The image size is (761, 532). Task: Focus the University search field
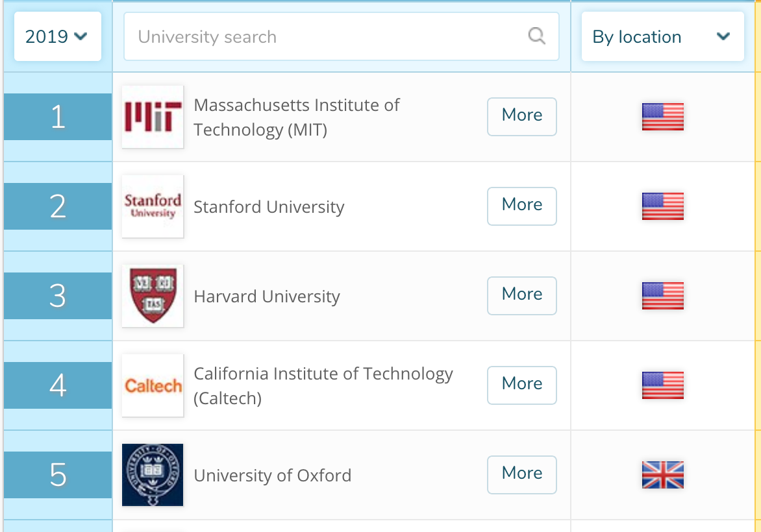[341, 36]
